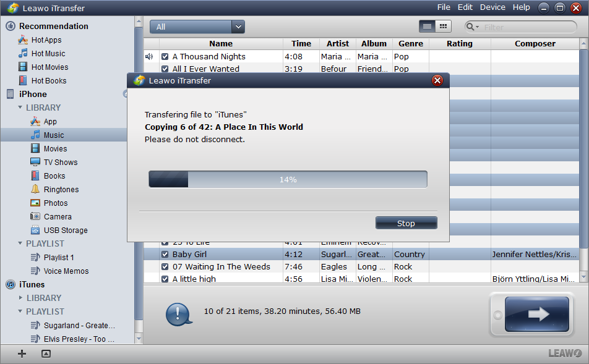This screenshot has width=589, height=364.
Task: Open the Ringtones library
Action: 54,189
